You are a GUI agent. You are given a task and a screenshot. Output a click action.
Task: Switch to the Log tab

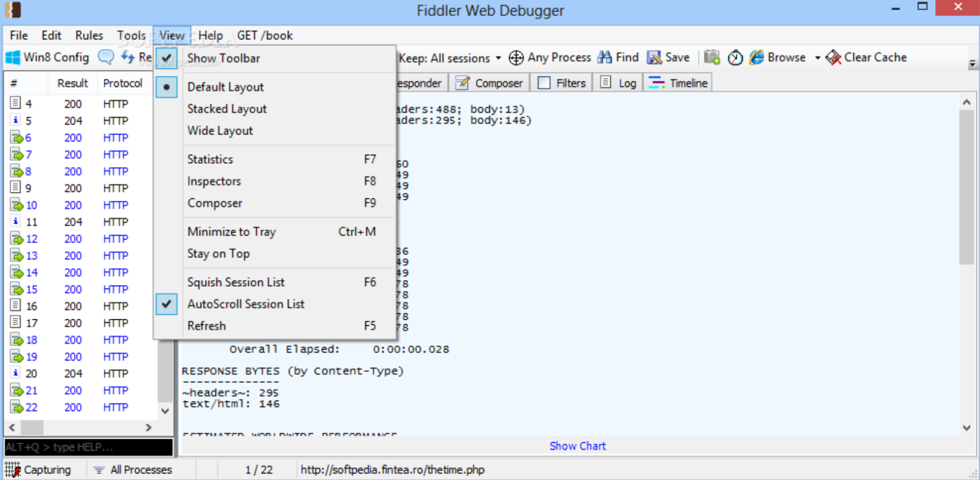pos(618,83)
